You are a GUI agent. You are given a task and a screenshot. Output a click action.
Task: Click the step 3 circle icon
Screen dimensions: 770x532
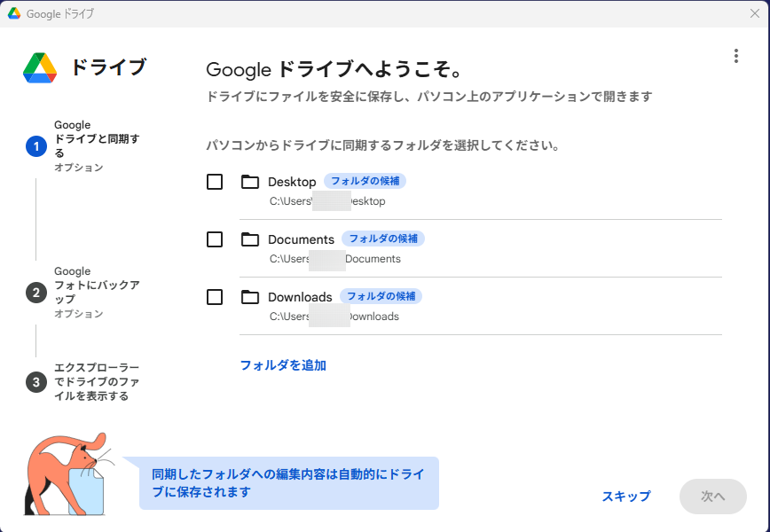click(36, 382)
